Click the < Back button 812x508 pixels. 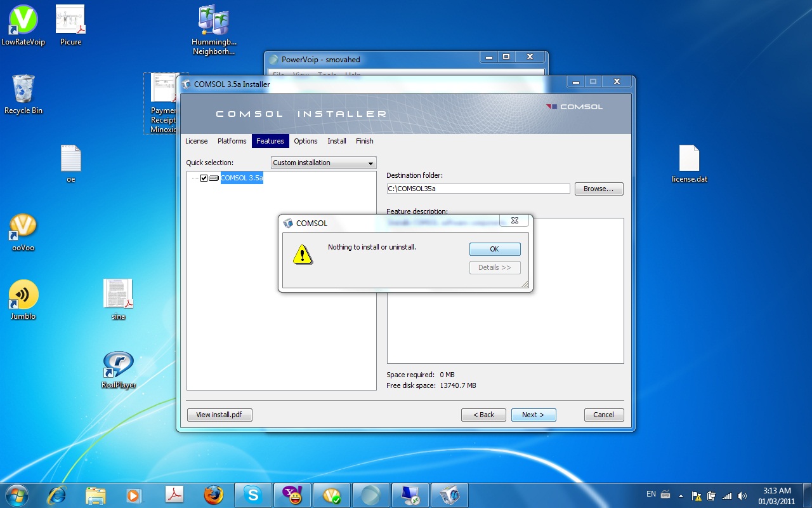tap(483, 415)
